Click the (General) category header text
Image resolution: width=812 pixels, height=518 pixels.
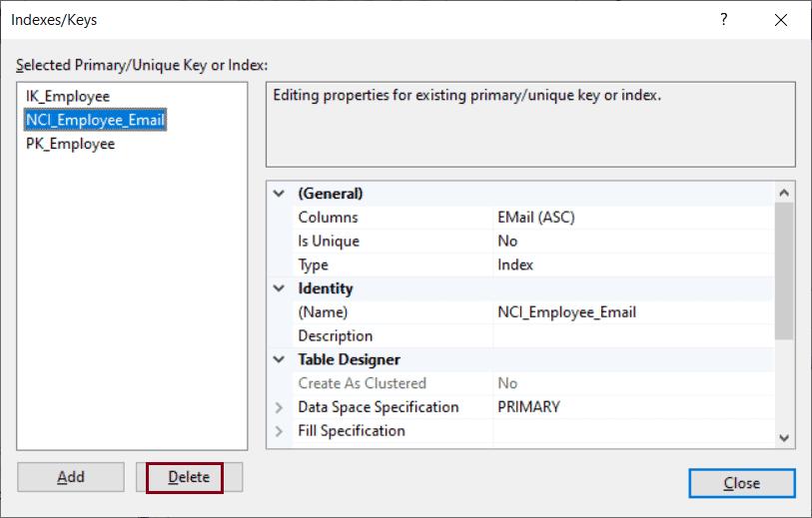tap(331, 194)
